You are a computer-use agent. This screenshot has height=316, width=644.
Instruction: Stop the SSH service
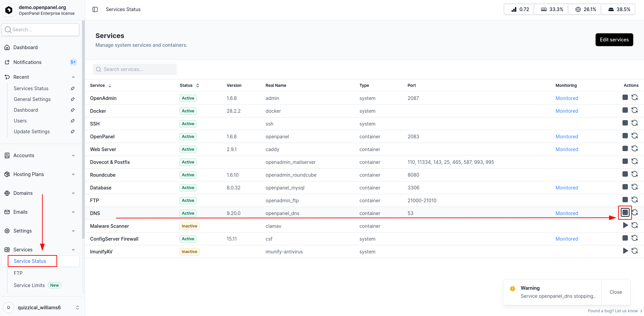[625, 123]
